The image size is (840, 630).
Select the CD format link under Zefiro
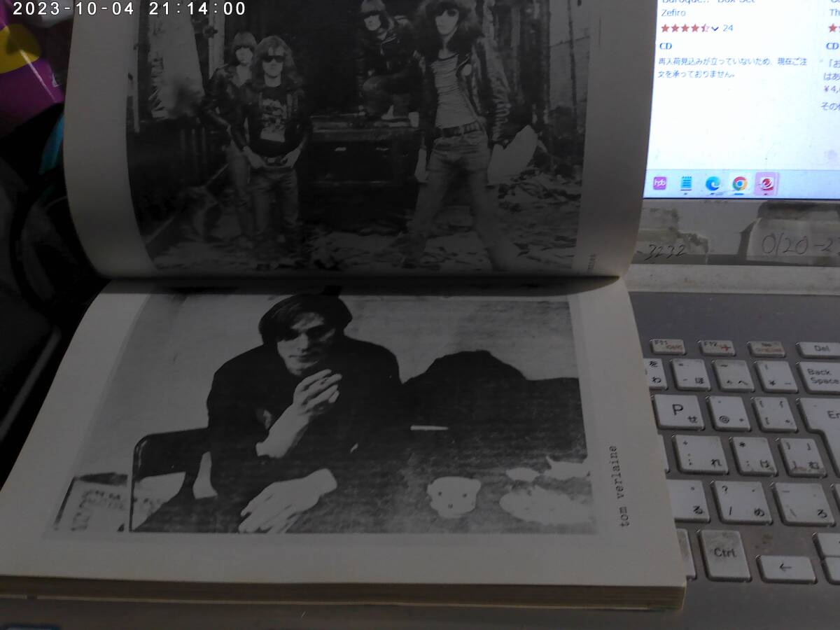coord(666,45)
